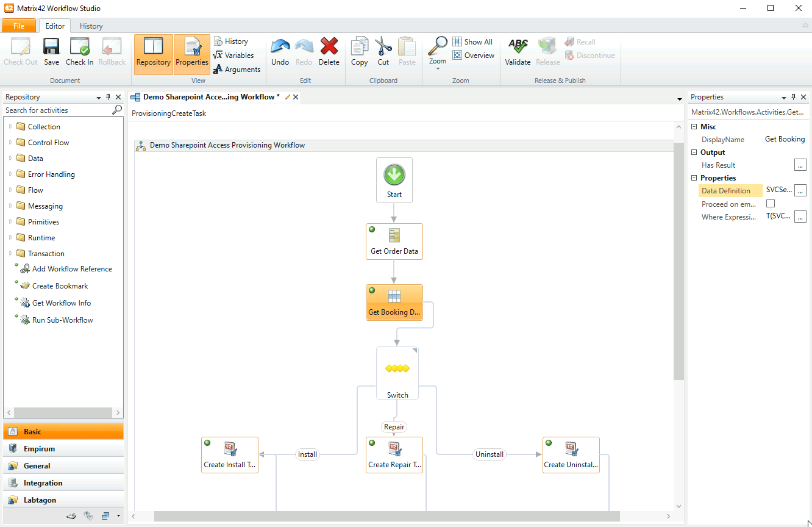Collapse the Misc properties section
Viewport: 812px width, 527px height.
pyautogui.click(x=694, y=127)
